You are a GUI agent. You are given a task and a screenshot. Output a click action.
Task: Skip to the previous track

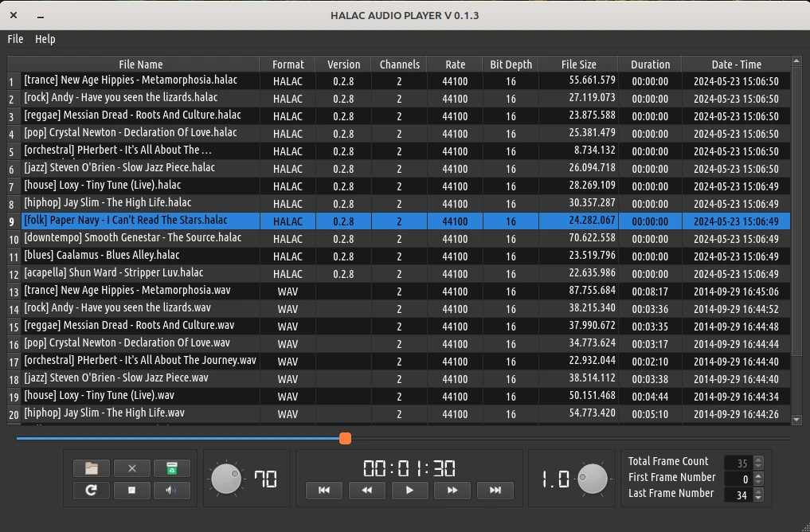[x=324, y=491]
